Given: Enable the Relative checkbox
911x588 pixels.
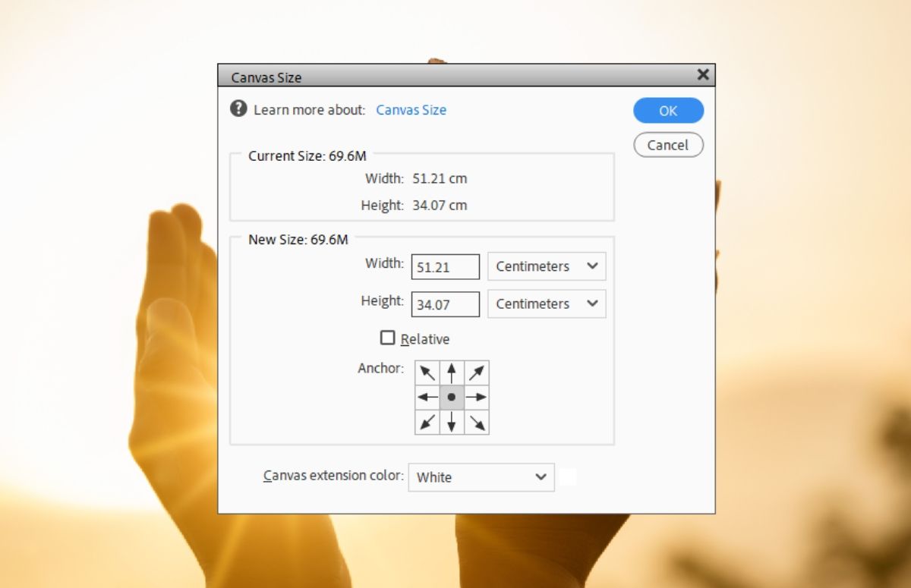Looking at the screenshot, I should 388,338.
